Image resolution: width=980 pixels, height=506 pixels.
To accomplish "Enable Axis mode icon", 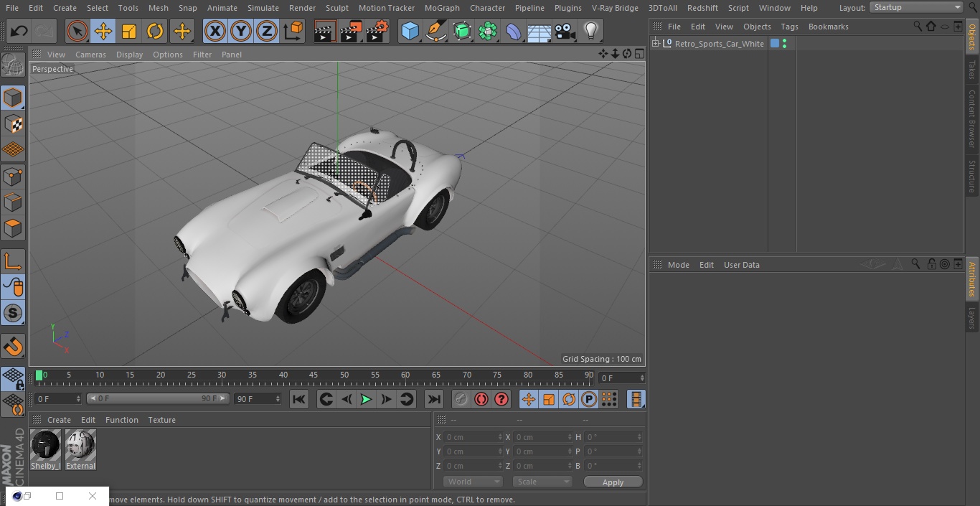I will click(13, 261).
